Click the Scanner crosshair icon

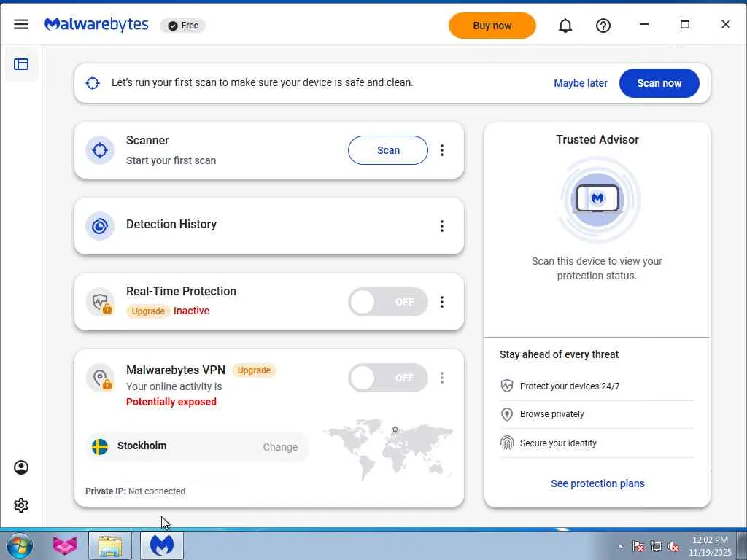click(x=99, y=150)
